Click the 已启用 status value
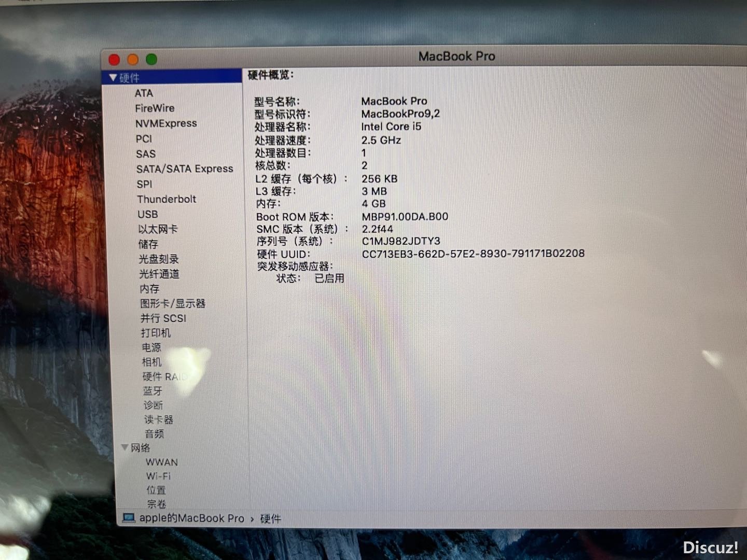747x560 pixels. [x=329, y=278]
